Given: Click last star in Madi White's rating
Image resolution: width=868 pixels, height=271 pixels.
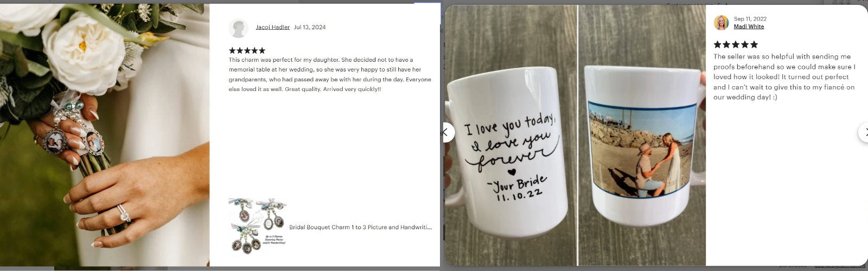Looking at the screenshot, I should (x=754, y=44).
